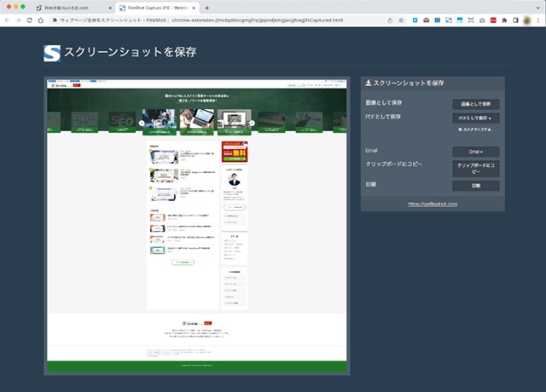Screen dimensions: 546x392
Task: Open the user profile avatar
Action: coord(527,20)
